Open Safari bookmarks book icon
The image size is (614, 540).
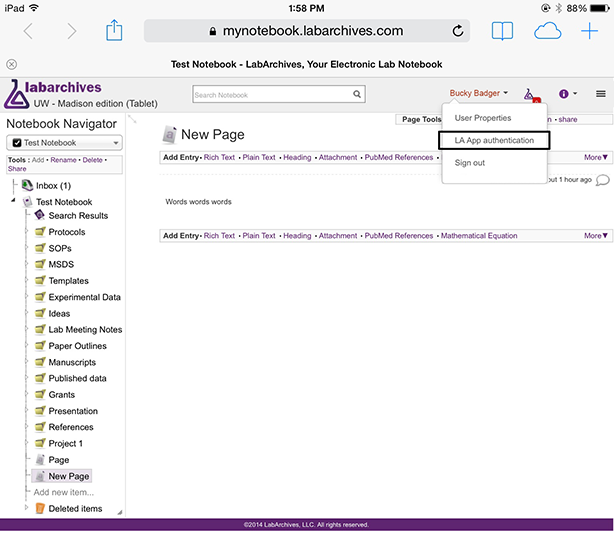502,31
